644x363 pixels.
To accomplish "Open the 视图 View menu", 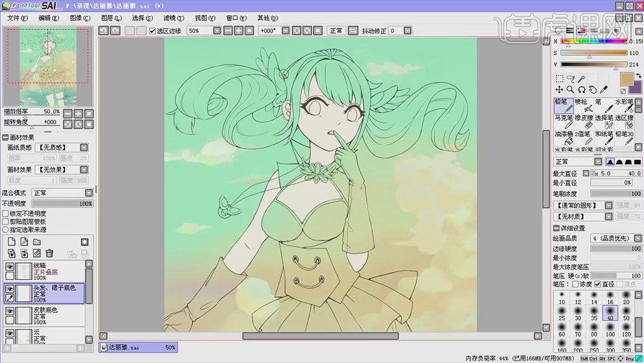I will 204,18.
